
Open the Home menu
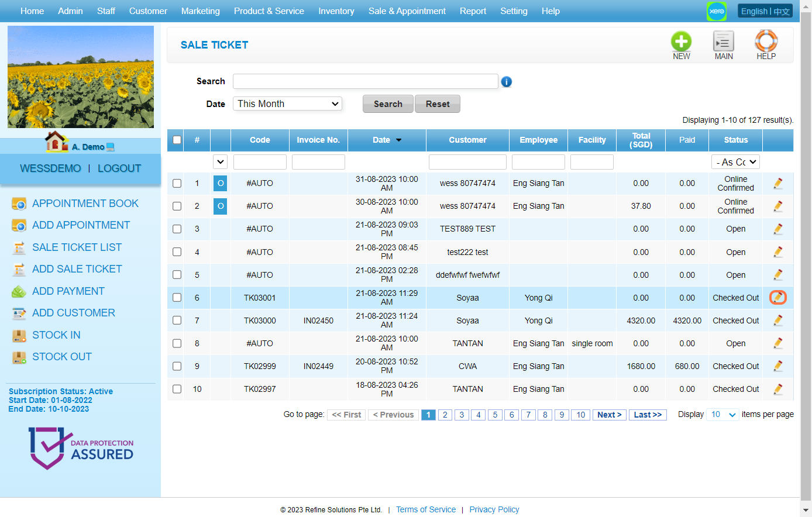coord(32,11)
